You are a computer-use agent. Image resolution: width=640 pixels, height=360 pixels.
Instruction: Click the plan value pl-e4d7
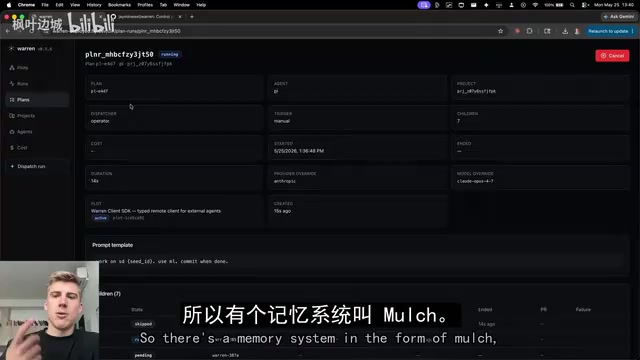[99, 91]
